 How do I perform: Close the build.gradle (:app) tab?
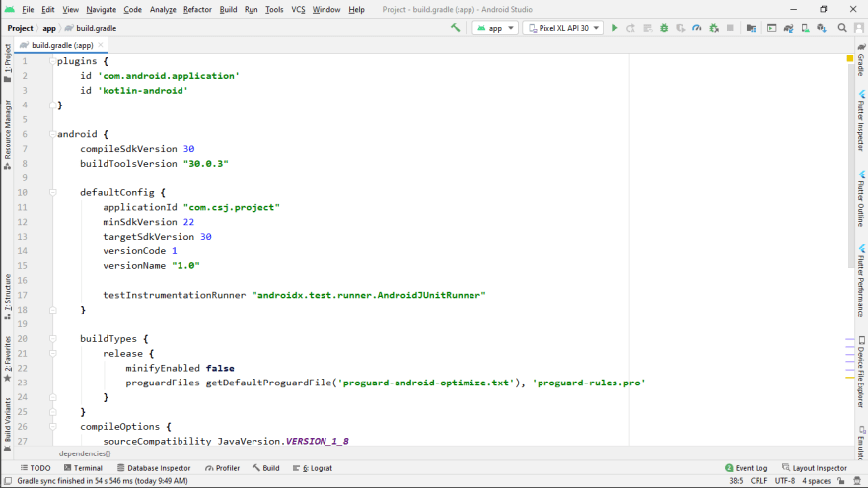[101, 45]
